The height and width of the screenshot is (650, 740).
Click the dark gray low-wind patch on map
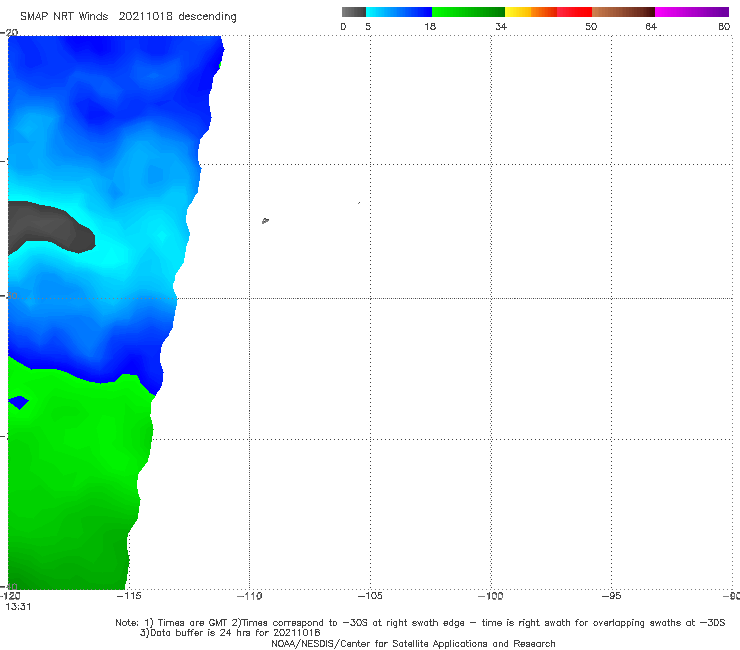[x=50, y=227]
